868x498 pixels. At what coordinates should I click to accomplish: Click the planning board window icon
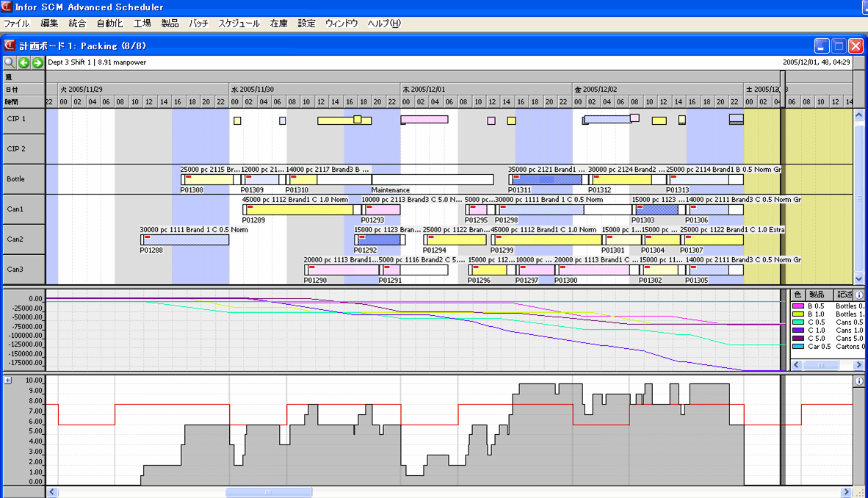[x=10, y=46]
